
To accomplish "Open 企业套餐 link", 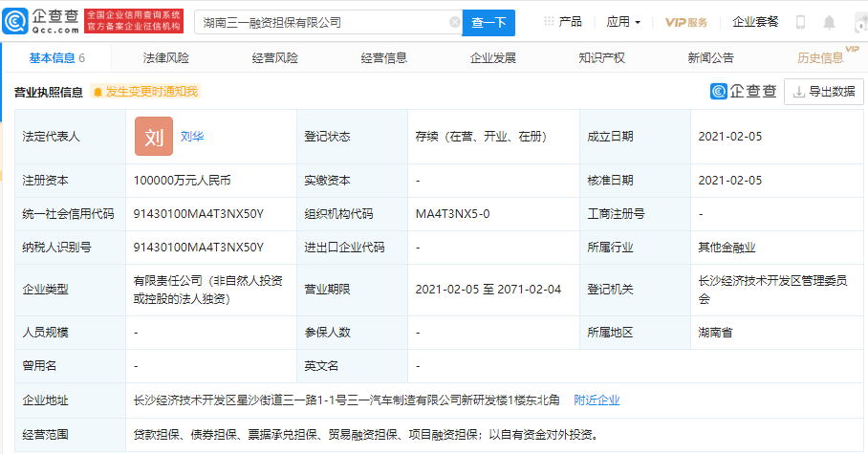I will coord(755,22).
